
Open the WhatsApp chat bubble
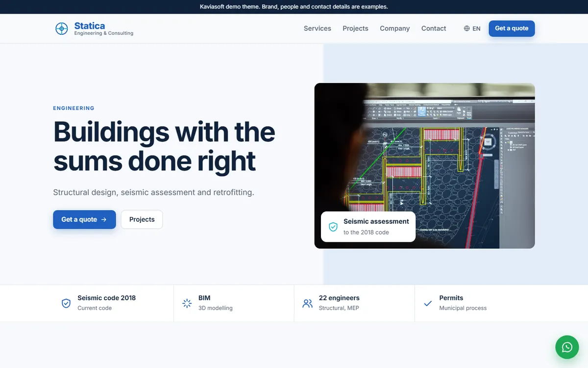567,347
